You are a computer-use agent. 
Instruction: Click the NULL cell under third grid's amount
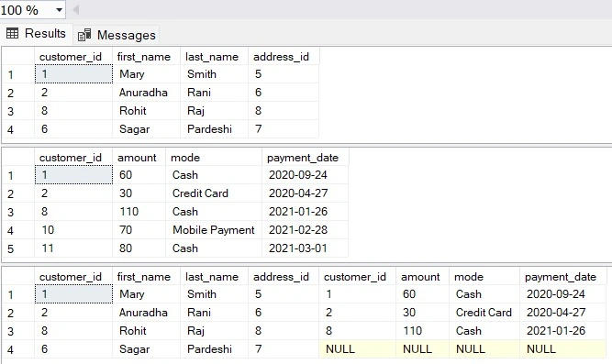(422, 349)
